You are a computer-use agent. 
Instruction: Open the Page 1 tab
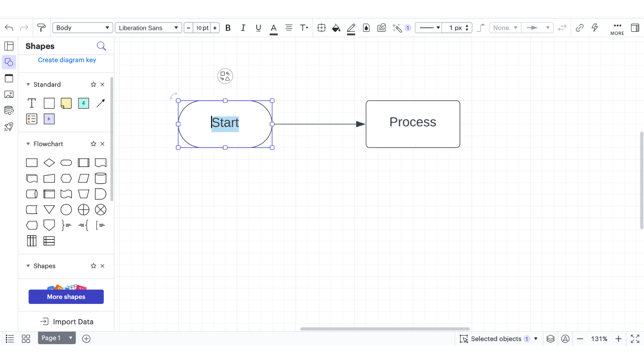tap(51, 338)
